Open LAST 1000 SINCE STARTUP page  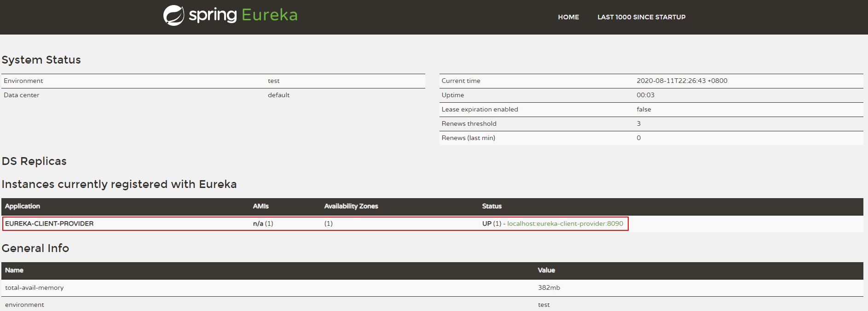coord(641,17)
